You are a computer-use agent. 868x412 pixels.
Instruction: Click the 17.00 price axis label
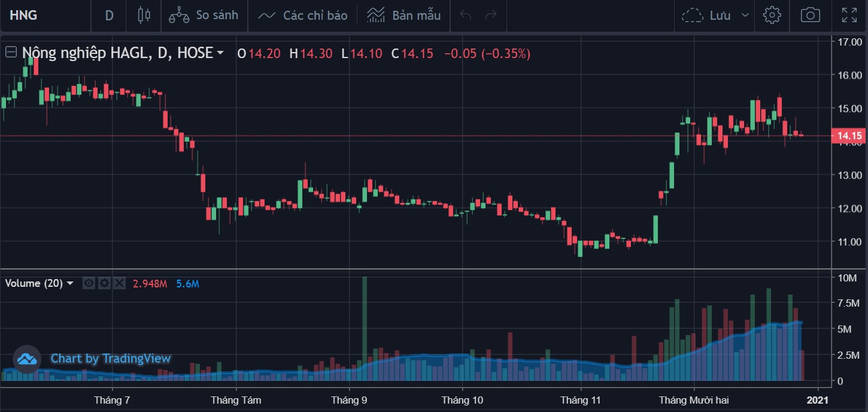(850, 42)
